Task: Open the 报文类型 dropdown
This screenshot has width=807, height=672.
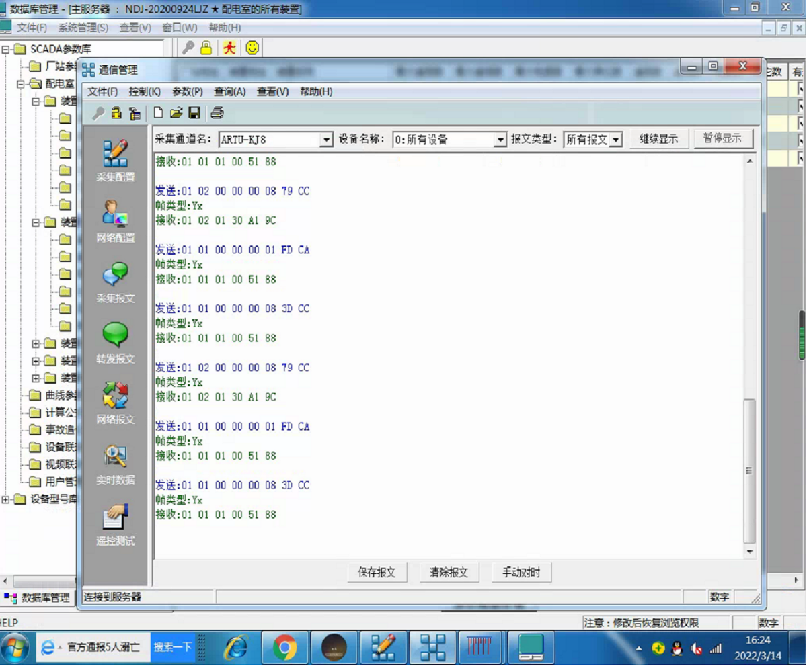Action: click(x=615, y=140)
